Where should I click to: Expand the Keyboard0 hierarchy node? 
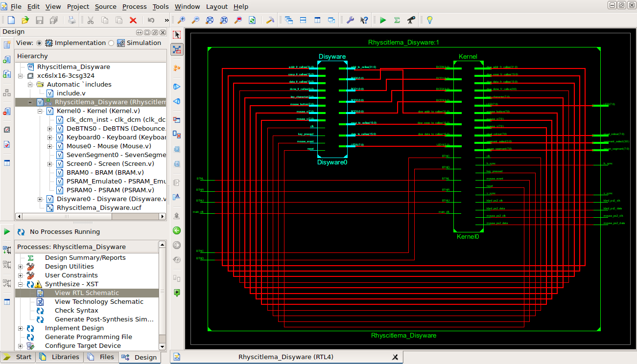click(x=50, y=137)
